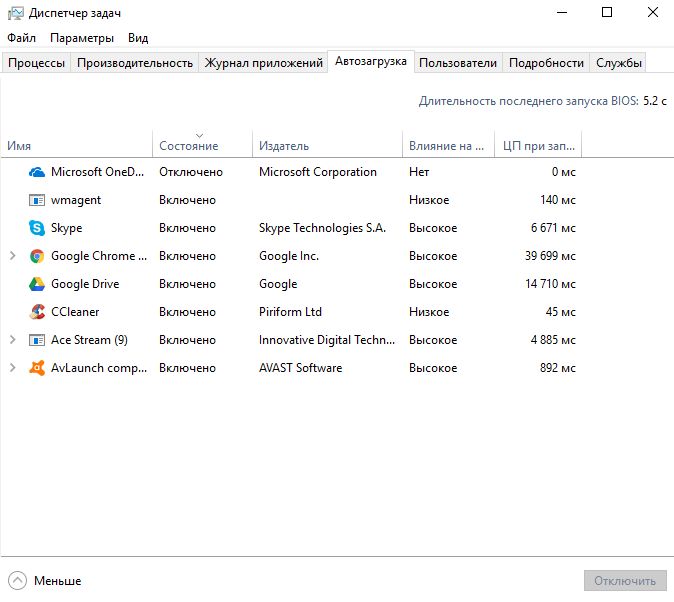
Task: Click the BIOS duration 5.2 с value
Action: 655,101
